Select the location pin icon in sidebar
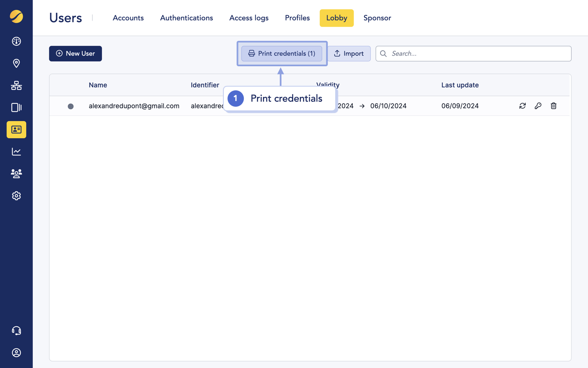This screenshot has height=368, width=588. click(x=16, y=63)
